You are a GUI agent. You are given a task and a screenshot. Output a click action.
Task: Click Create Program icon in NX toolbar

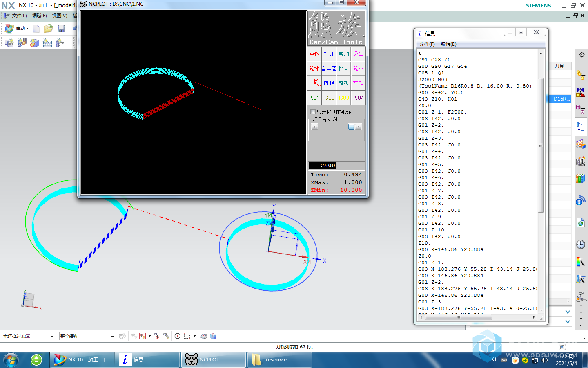tap(9, 43)
